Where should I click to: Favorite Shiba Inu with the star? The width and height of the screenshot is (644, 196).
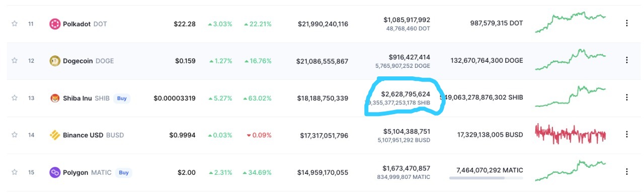tap(15, 98)
